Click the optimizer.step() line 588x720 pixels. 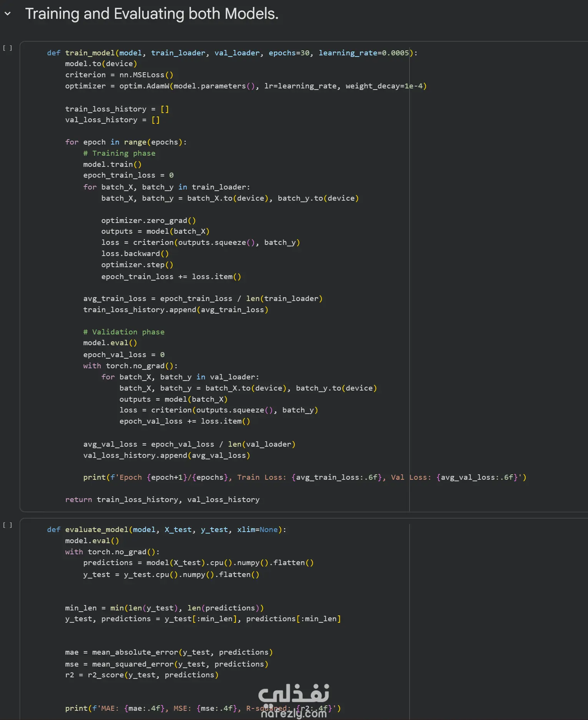point(137,265)
